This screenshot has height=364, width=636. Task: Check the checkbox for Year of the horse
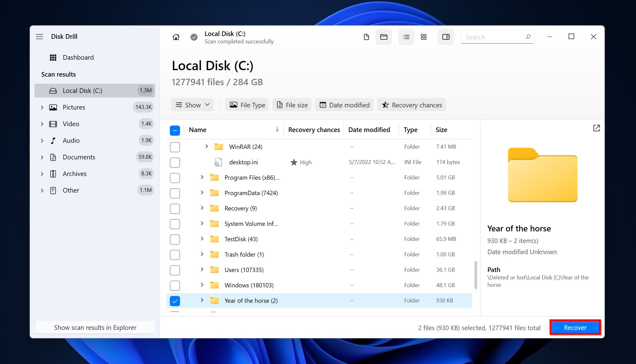174,300
